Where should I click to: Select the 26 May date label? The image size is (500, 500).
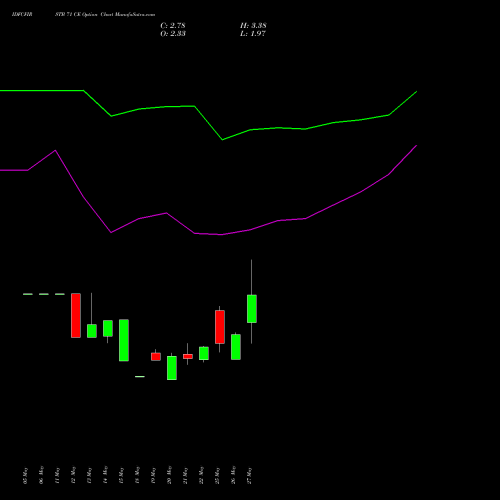pyautogui.click(x=233, y=475)
